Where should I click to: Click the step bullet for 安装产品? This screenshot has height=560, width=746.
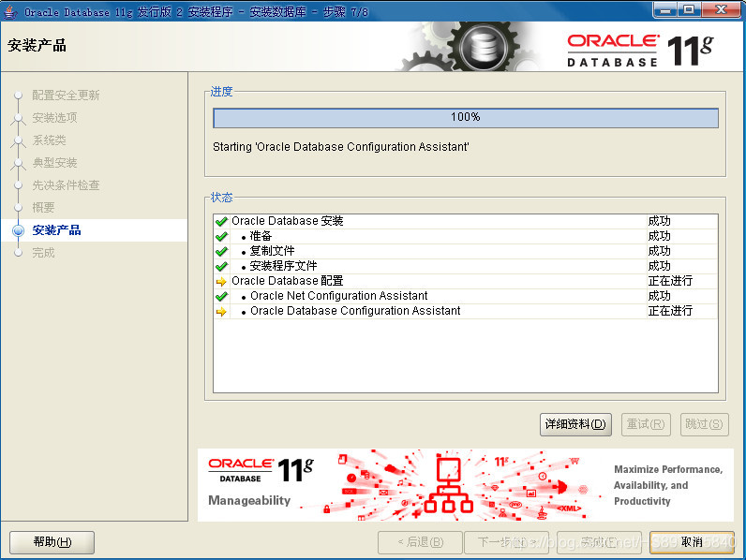tap(18, 230)
